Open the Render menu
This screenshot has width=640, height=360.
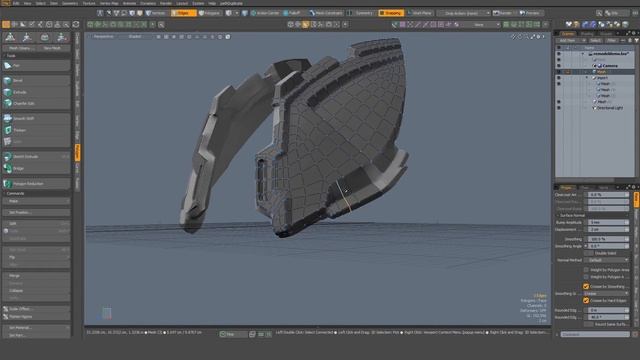[x=165, y=3]
